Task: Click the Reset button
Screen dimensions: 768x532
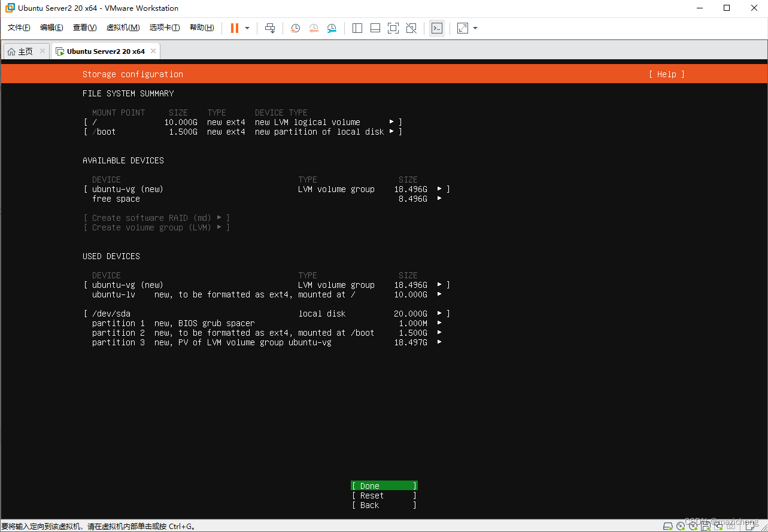Action: [x=384, y=495]
